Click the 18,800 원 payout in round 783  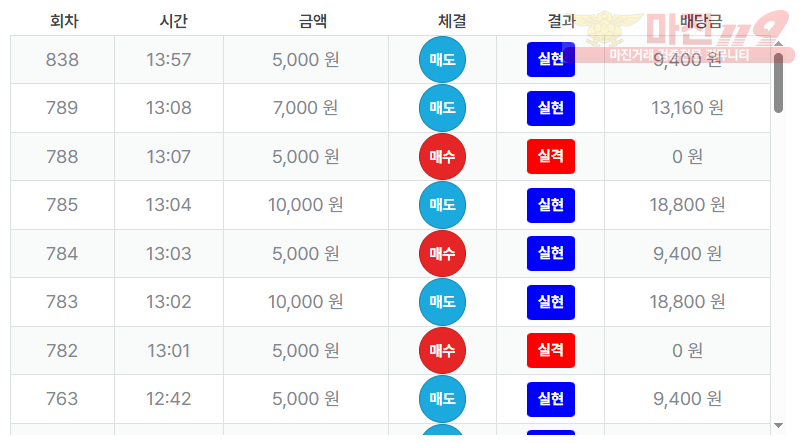687,302
